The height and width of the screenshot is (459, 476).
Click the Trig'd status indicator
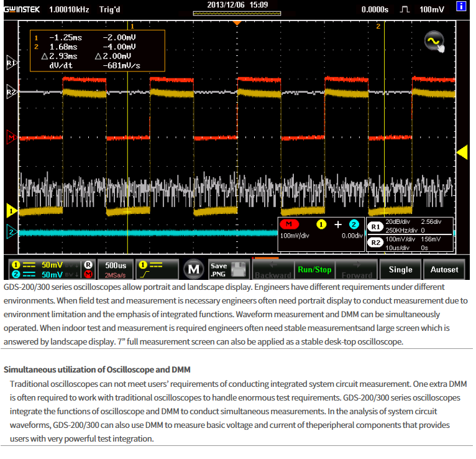(109, 10)
